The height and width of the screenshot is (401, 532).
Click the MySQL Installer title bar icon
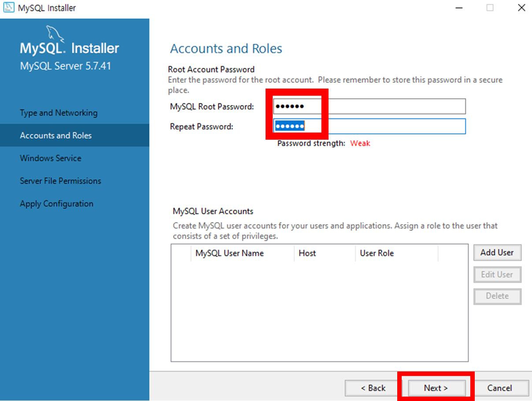pyautogui.click(x=8, y=8)
